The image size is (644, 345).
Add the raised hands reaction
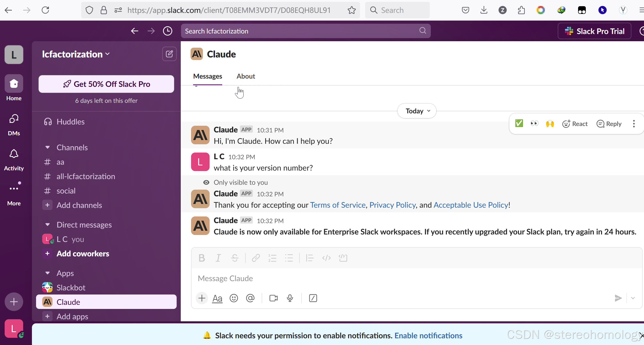pos(550,124)
